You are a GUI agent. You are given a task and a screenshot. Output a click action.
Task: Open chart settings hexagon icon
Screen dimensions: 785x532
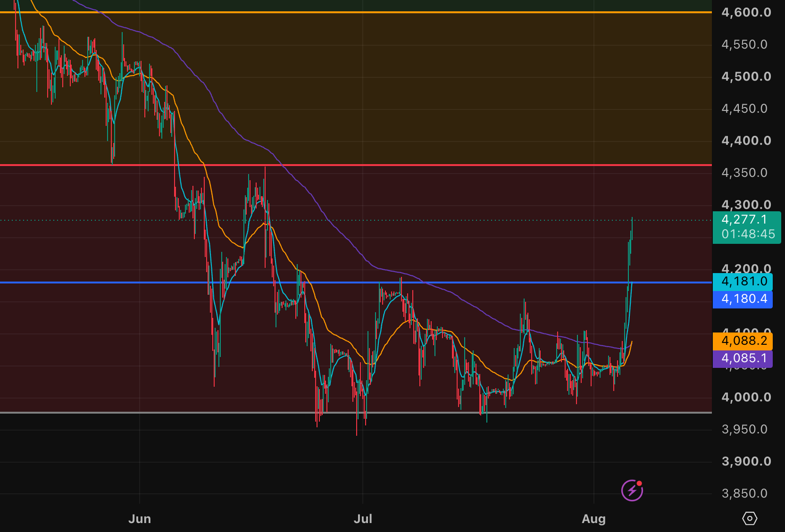(750, 518)
